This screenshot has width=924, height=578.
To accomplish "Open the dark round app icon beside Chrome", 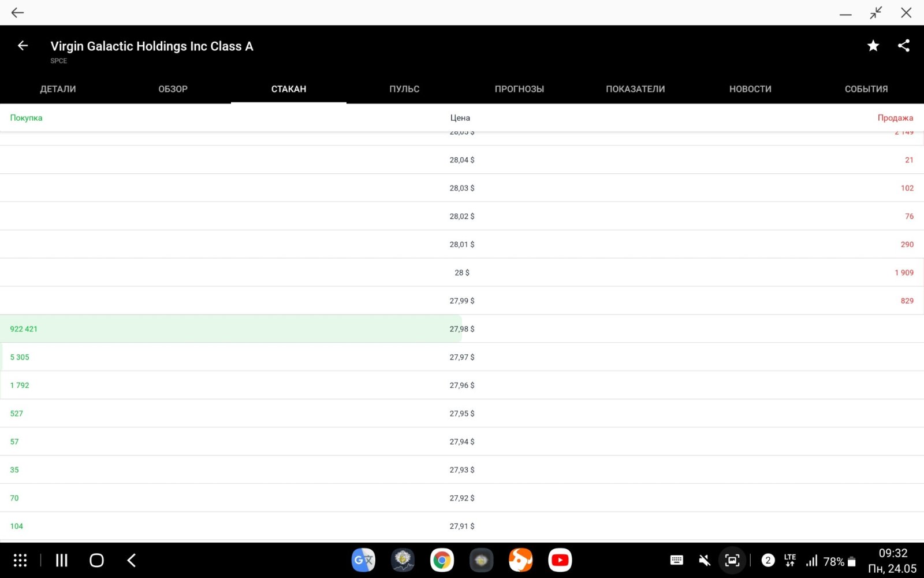I will click(481, 560).
